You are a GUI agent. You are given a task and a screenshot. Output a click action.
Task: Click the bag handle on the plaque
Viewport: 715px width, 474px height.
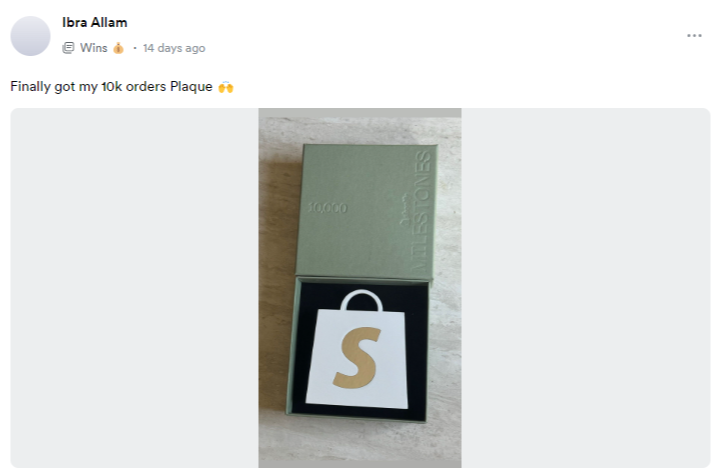tap(362, 301)
